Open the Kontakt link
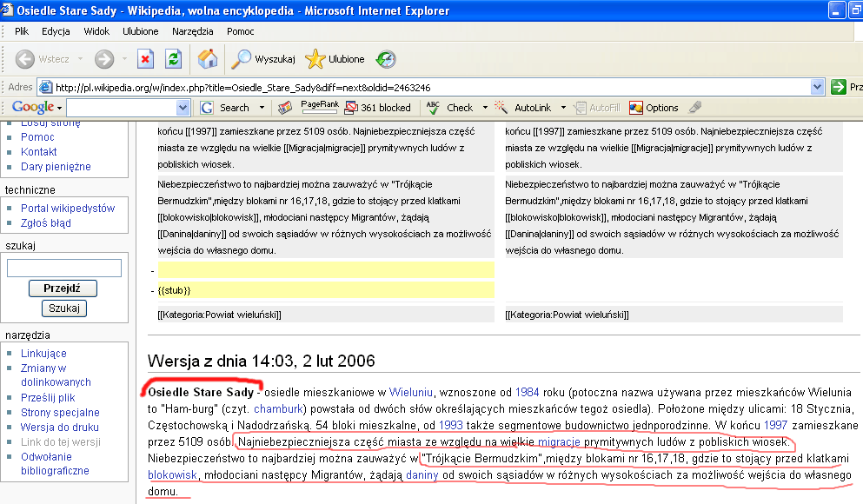 pyautogui.click(x=38, y=152)
